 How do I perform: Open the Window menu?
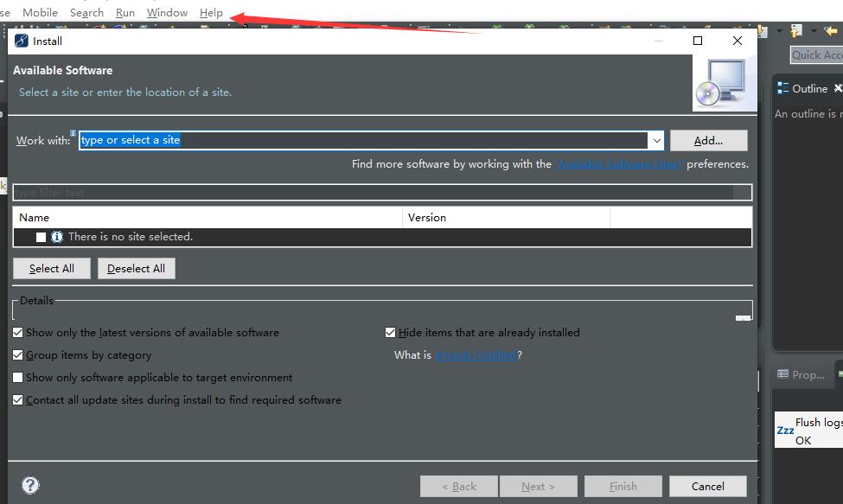pos(167,12)
